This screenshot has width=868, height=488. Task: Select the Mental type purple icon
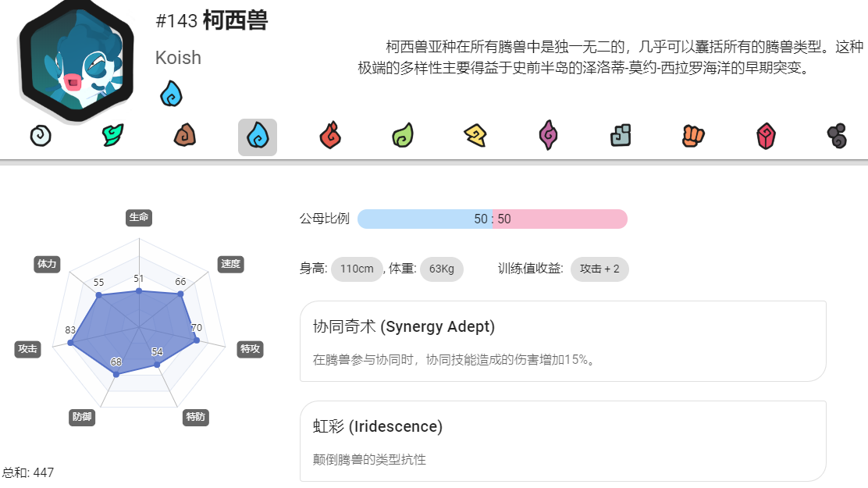(548, 136)
